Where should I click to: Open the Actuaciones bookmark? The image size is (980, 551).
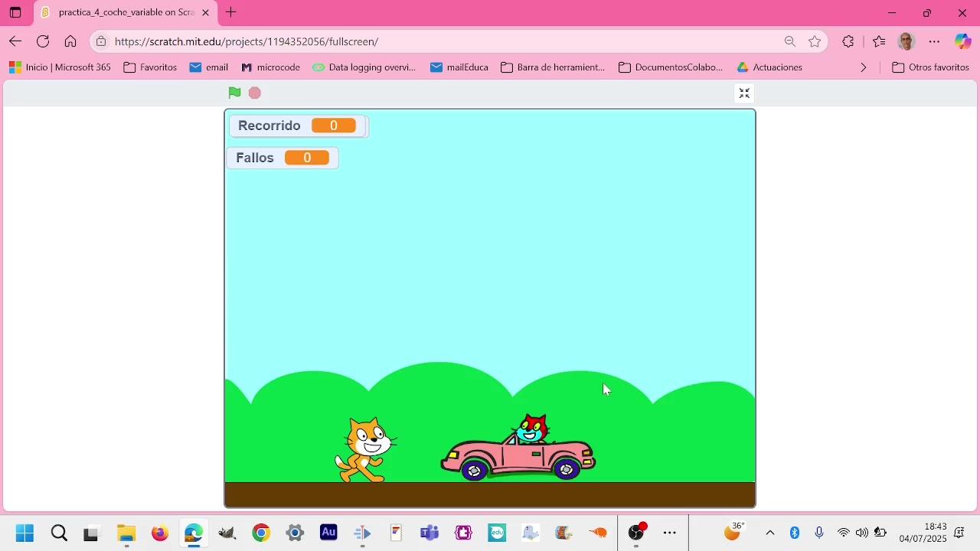tap(769, 67)
